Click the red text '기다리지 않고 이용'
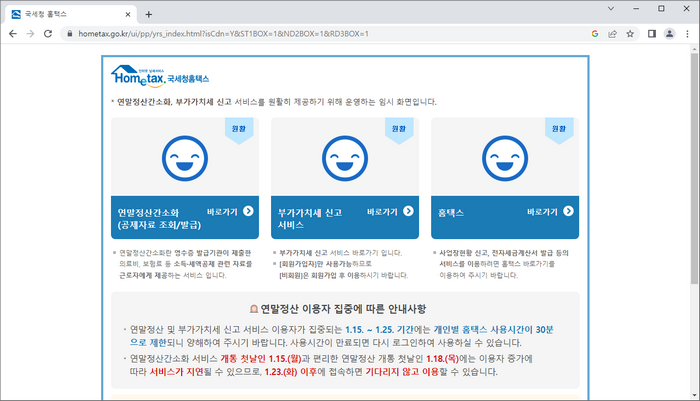Screen dimensions: 700x401 click(x=402, y=372)
